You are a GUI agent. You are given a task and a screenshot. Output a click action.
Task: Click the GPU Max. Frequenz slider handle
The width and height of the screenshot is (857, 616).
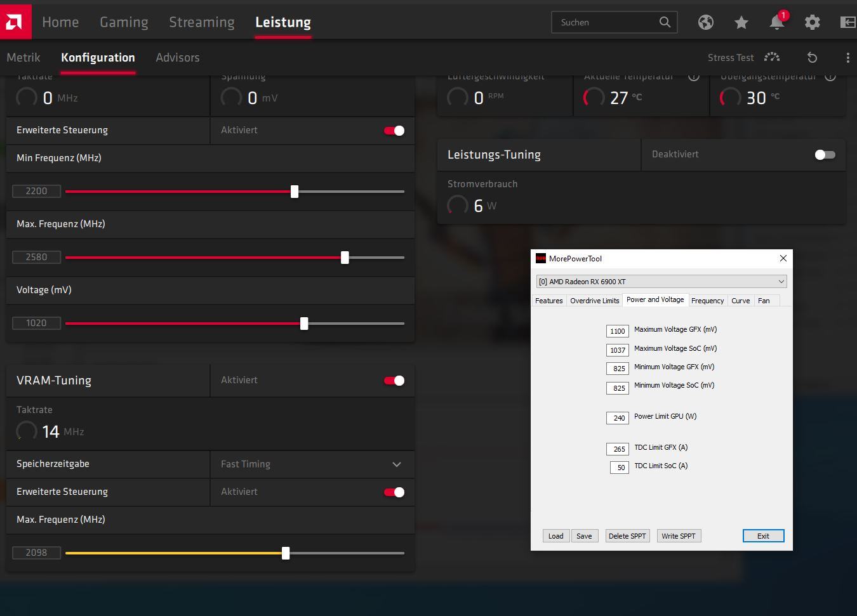pos(345,258)
